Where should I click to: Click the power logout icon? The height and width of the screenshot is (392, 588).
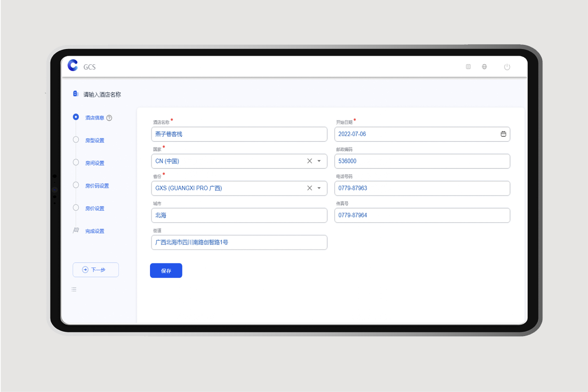click(x=507, y=67)
